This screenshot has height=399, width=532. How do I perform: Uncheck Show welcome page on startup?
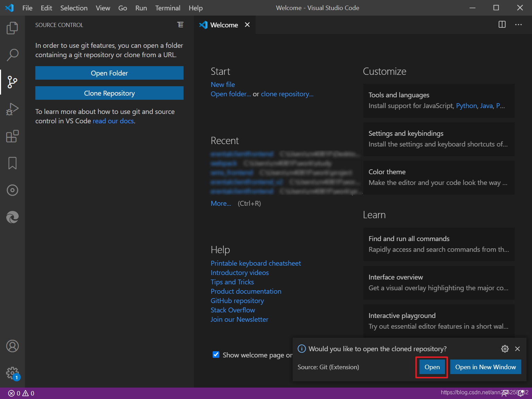pyautogui.click(x=216, y=354)
